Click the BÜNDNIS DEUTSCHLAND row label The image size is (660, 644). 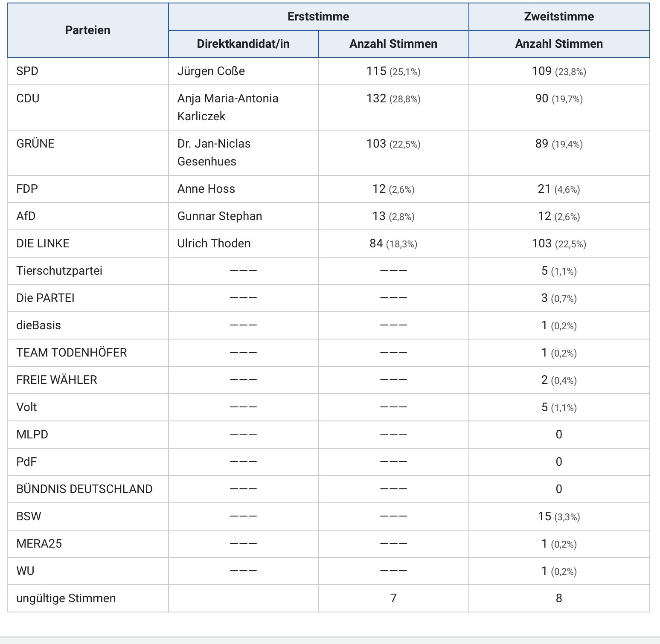(x=84, y=489)
